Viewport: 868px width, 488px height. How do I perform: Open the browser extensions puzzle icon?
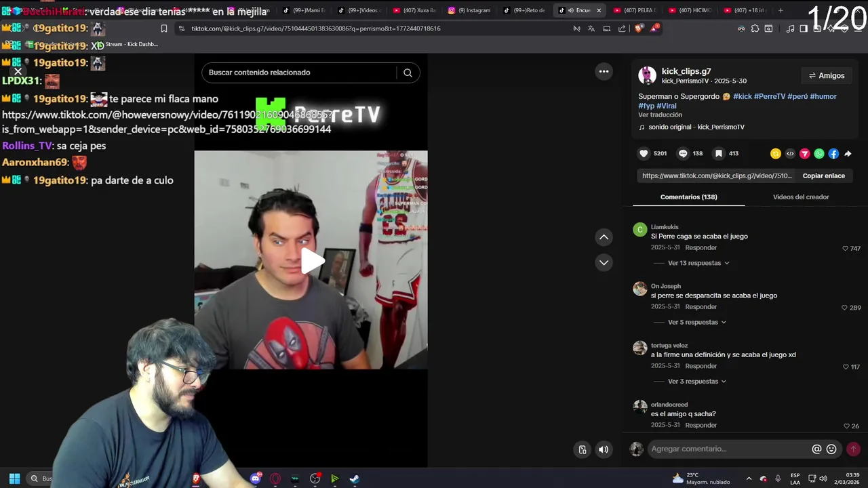[755, 28]
